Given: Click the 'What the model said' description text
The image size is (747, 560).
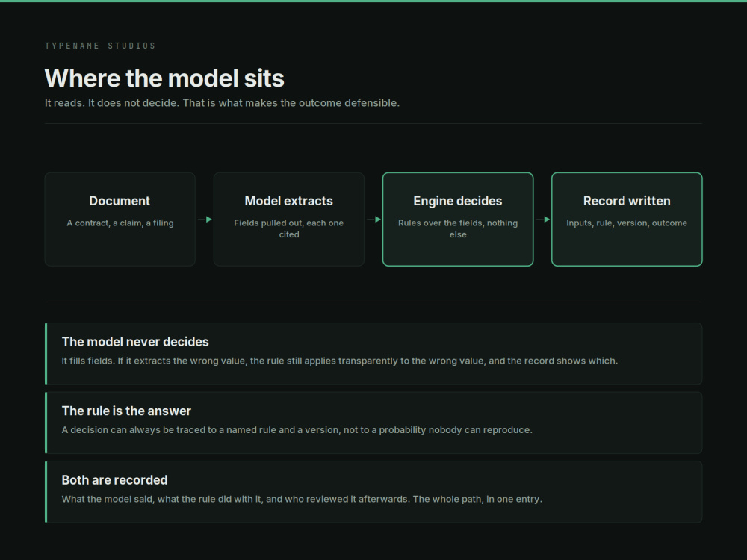Looking at the screenshot, I should click(x=302, y=499).
